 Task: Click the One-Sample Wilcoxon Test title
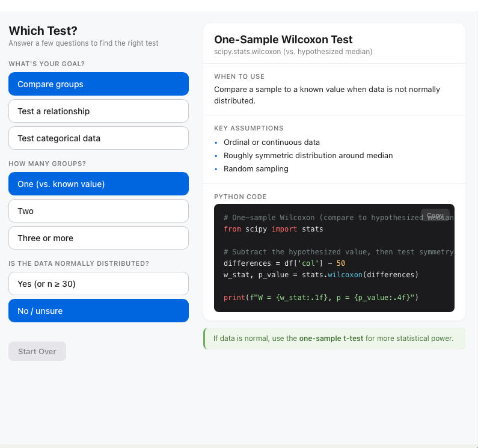[283, 39]
